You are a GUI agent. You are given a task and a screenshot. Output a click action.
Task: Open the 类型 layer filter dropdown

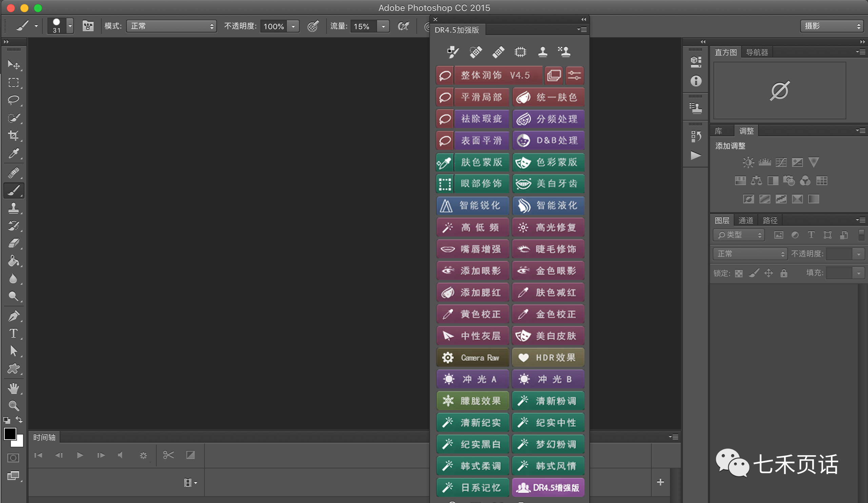739,235
